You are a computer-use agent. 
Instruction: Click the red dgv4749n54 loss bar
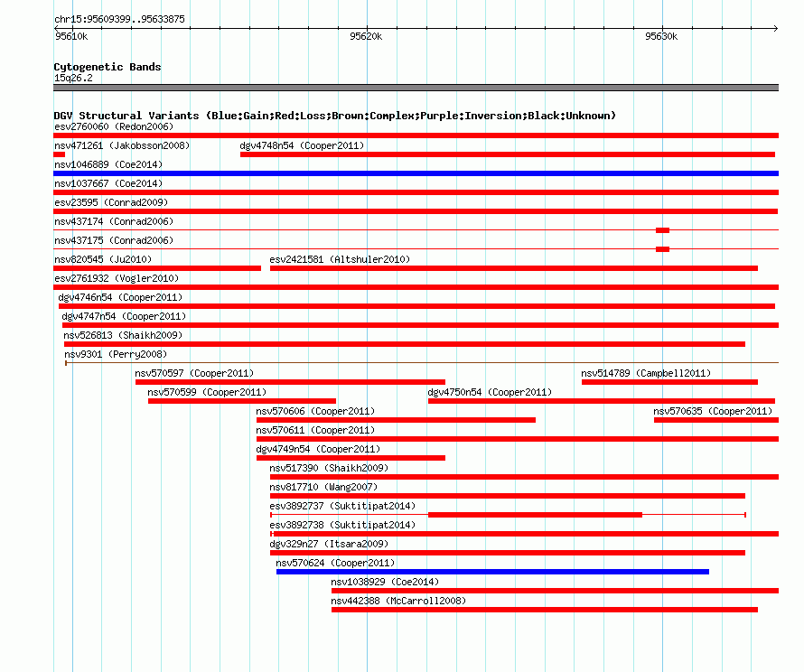[x=351, y=458]
